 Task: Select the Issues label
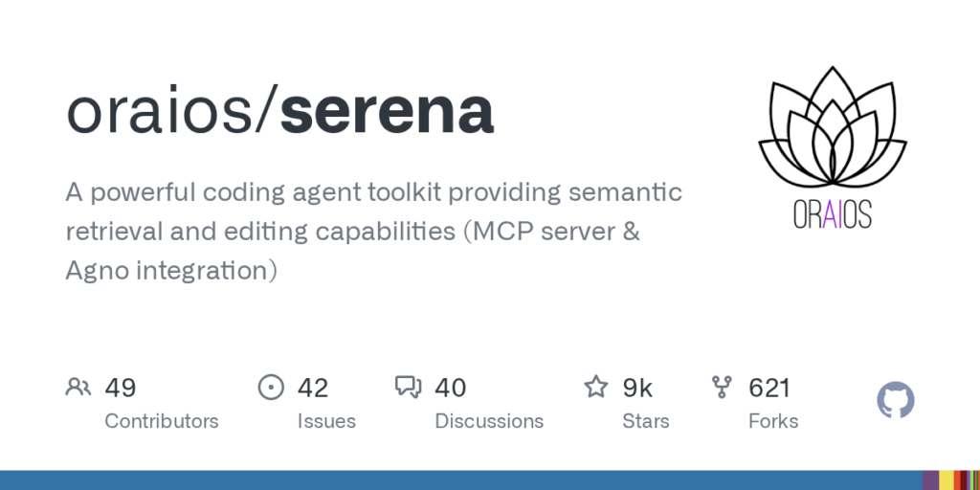[326, 421]
